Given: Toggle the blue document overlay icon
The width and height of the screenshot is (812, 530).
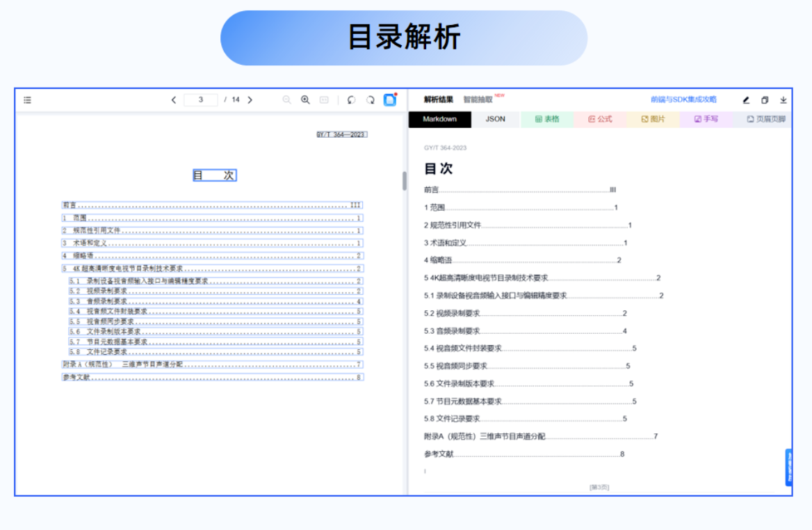Looking at the screenshot, I should point(390,99).
